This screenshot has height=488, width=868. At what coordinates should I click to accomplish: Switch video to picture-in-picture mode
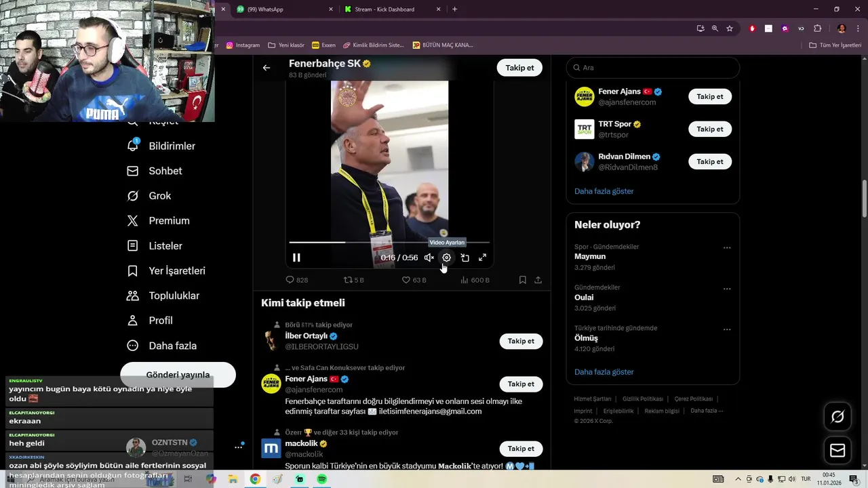click(x=465, y=258)
